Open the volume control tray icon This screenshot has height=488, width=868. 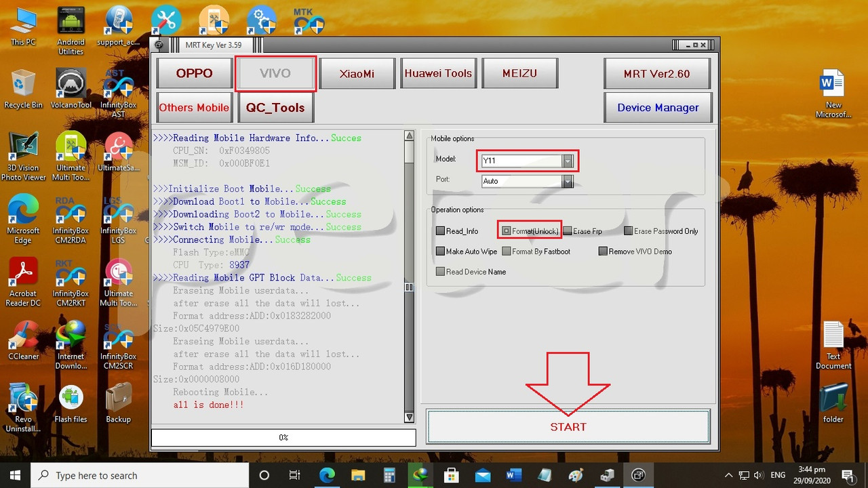tap(758, 475)
